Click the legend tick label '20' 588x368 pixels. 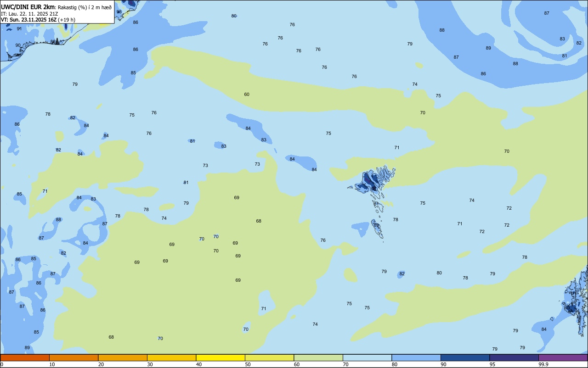point(101,364)
